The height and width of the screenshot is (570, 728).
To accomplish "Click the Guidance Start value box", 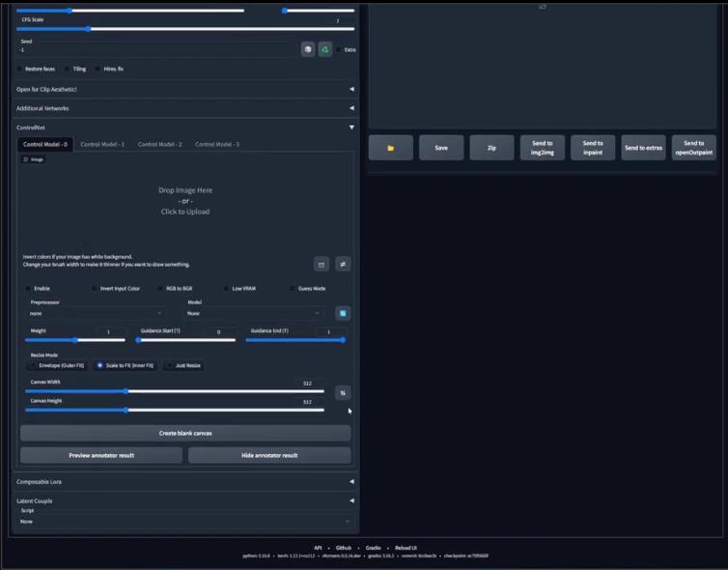I will tap(220, 331).
